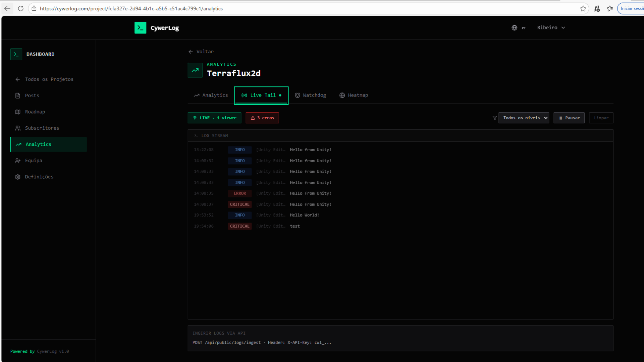The image size is (644, 362).
Task: Open Definições settings in sidebar
Action: point(39,177)
